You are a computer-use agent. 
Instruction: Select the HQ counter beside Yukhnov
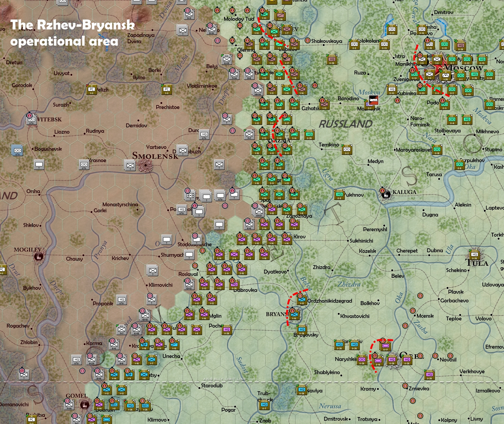click(x=339, y=195)
